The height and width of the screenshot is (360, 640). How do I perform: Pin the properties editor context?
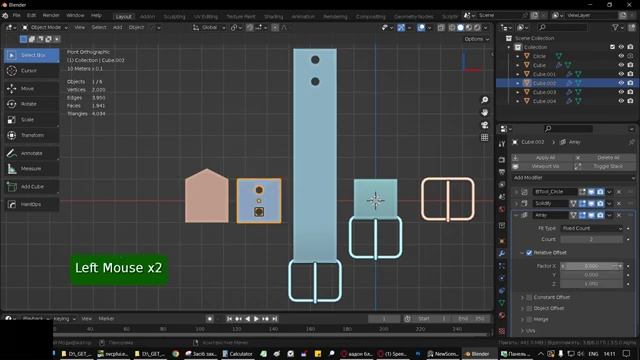[x=631, y=142]
